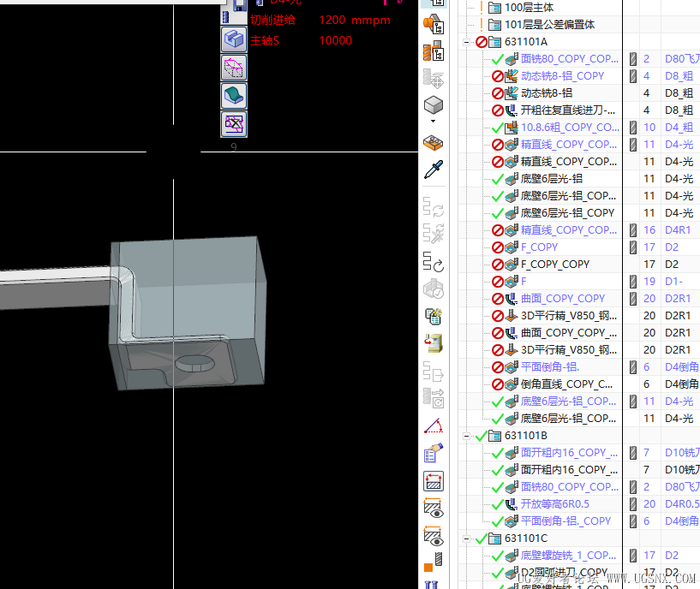Click the orange workpiece block icon
Screen dimensions: 700x589
coord(433,143)
